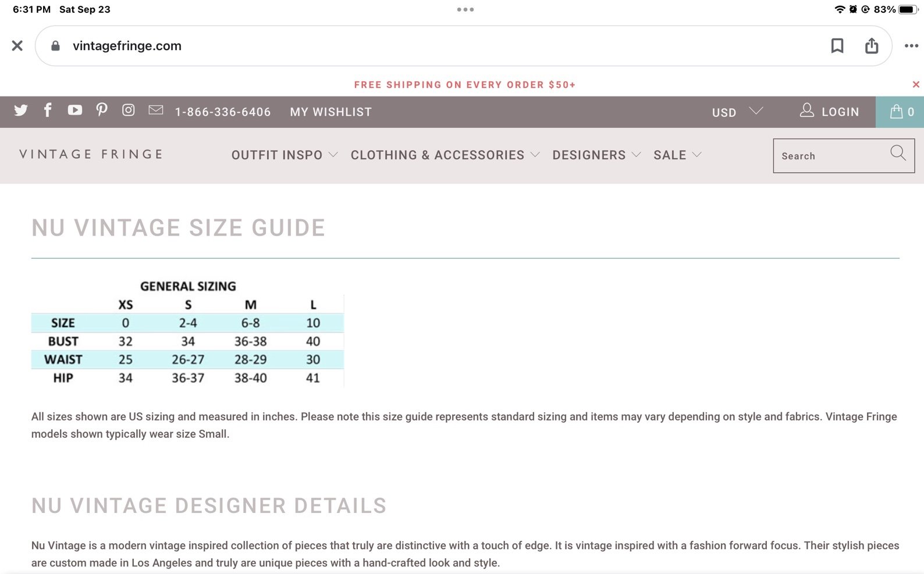Click chevron beside SALE
Viewport: 924px width, 574px height.
[696, 155]
